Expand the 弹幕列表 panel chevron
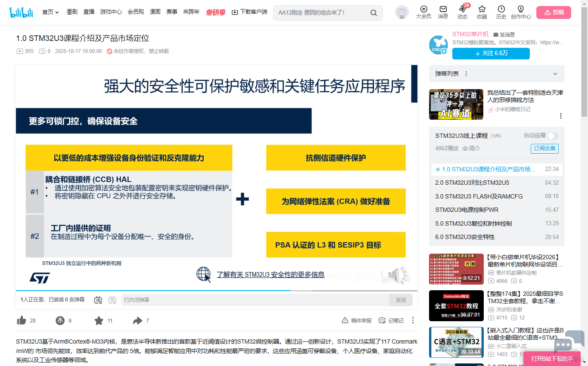This screenshot has width=588, height=366. tap(555, 74)
